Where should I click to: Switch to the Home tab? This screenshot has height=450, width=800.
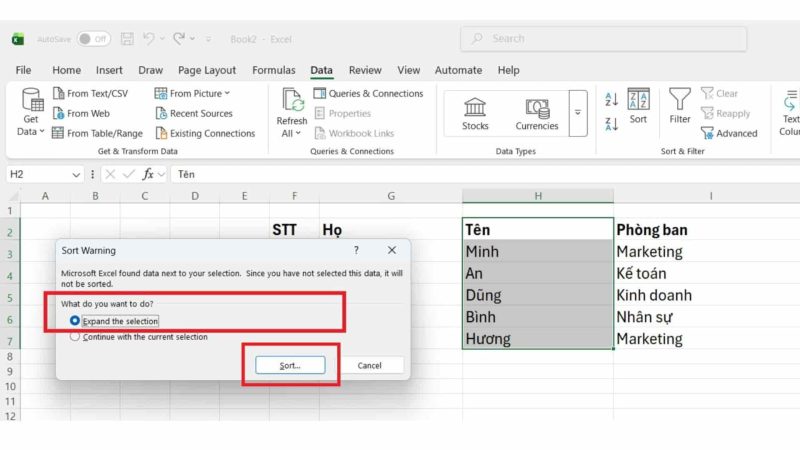(66, 70)
